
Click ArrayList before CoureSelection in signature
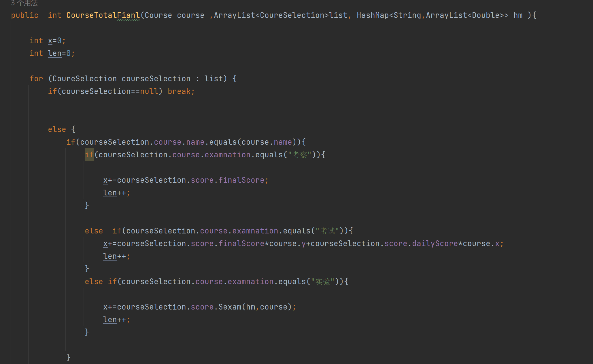click(234, 15)
